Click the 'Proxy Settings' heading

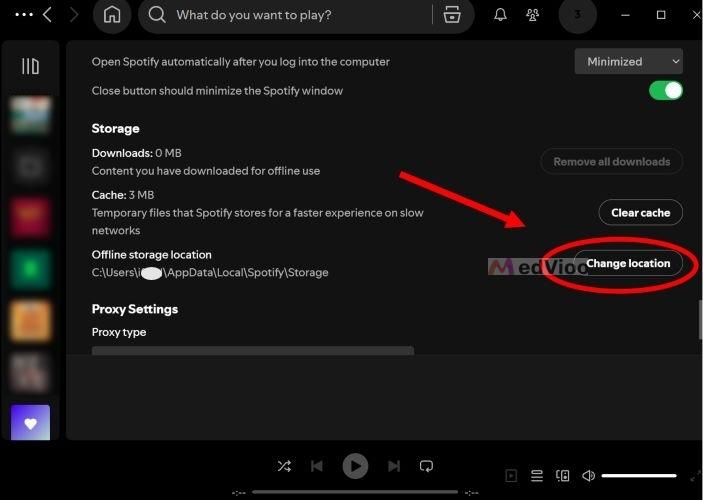pos(135,309)
